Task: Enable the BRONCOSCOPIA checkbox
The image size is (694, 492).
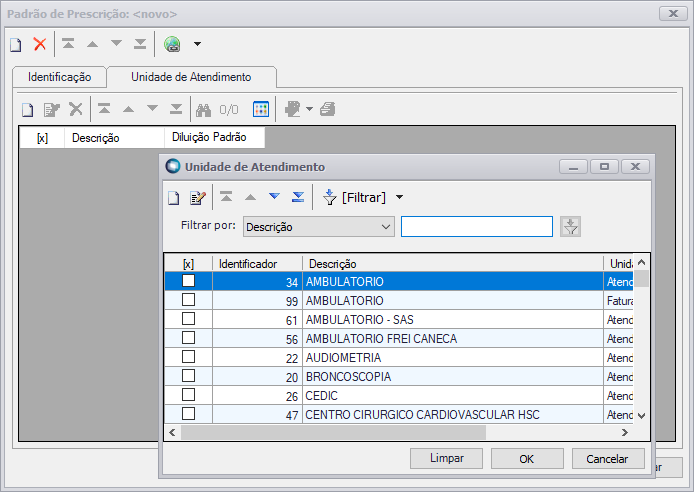Action: point(189,376)
